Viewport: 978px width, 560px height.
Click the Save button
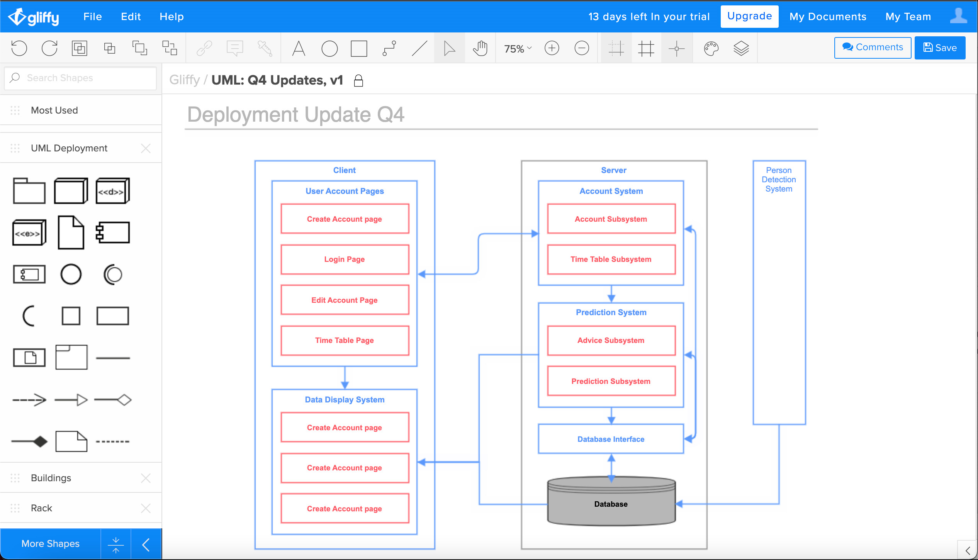tap(940, 48)
